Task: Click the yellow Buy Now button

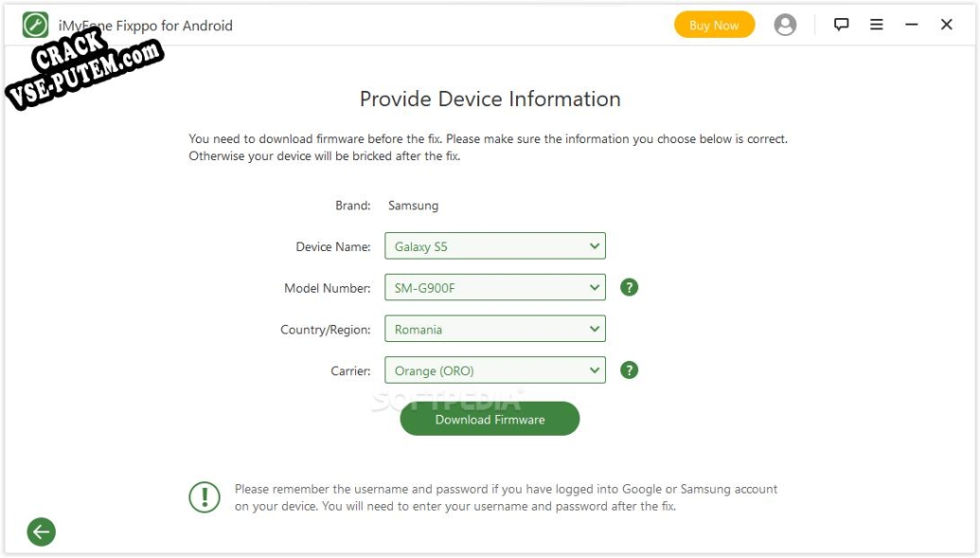Action: coord(714,25)
